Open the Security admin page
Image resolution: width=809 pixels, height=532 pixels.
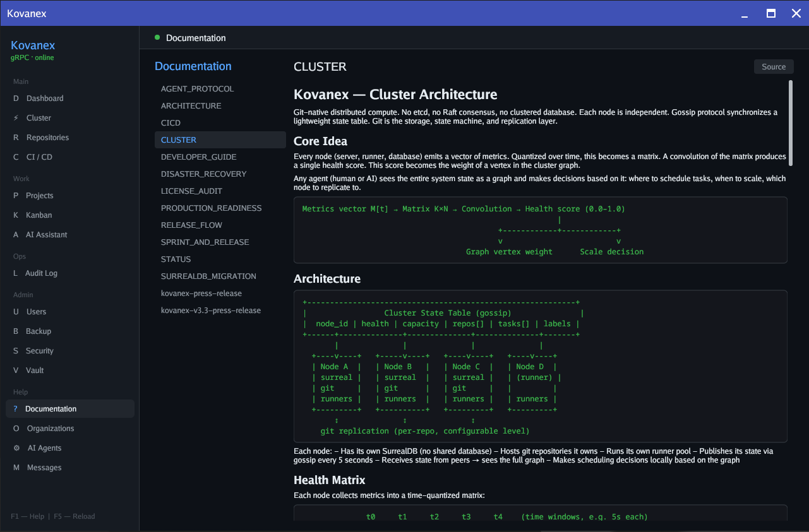[x=39, y=350]
